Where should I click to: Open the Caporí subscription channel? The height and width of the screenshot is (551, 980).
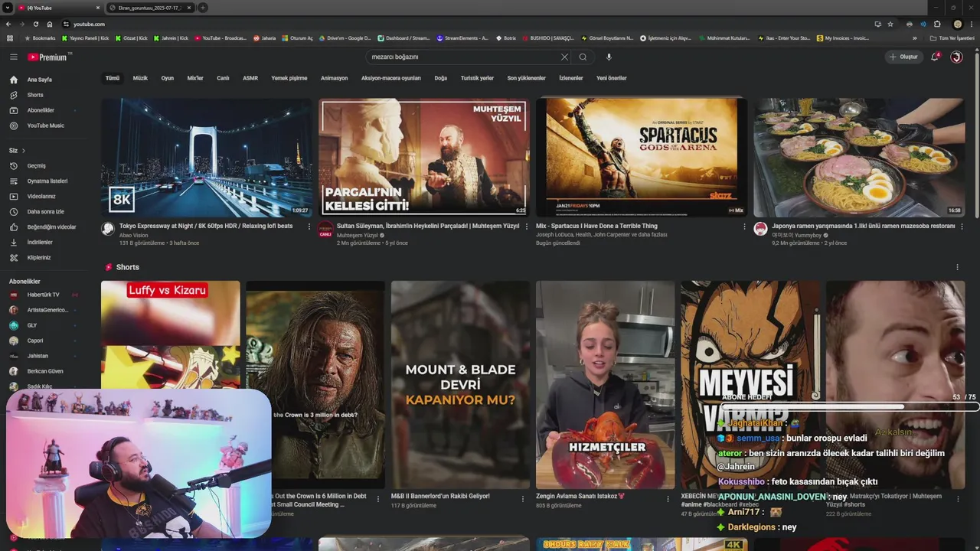35,341
